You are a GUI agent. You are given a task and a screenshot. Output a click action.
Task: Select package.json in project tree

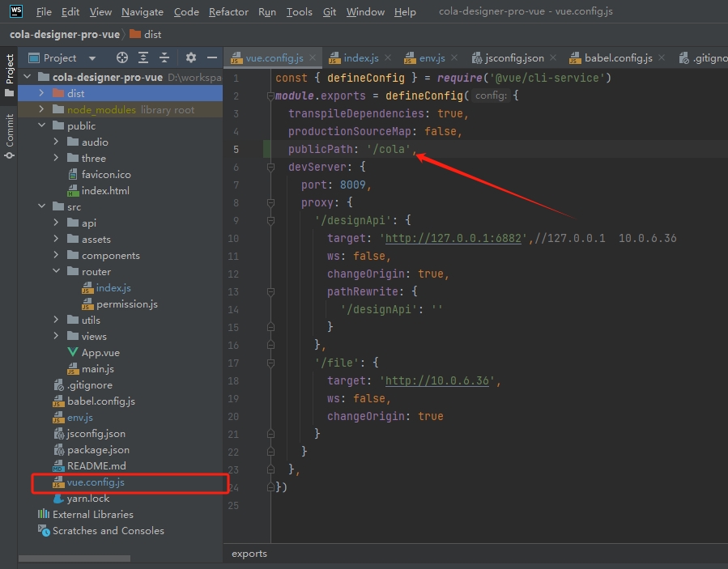97,449
